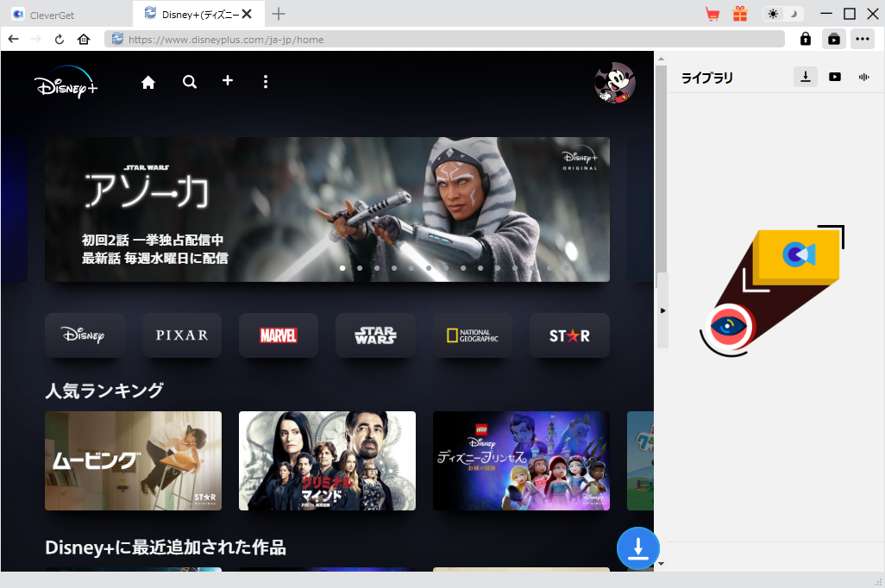
Task: Switch to dark mode moon icon
Action: point(794,14)
